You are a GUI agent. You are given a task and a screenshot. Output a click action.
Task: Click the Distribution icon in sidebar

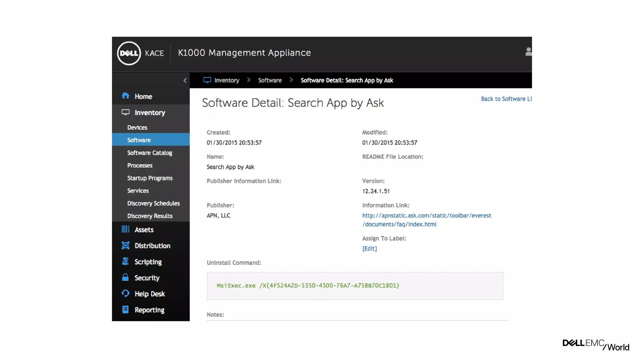tap(125, 245)
